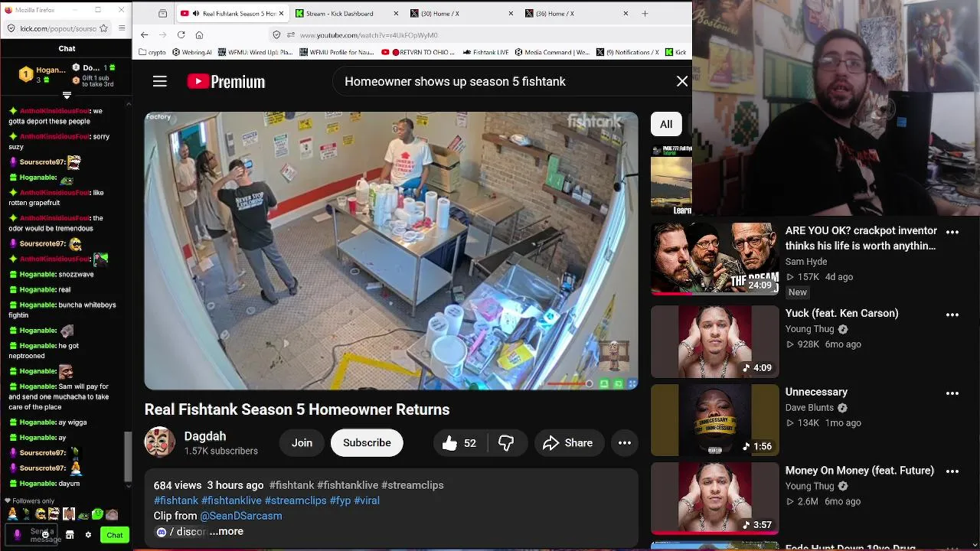
Task: Open options for Unnecessary by Dave Blunts
Action: (x=952, y=393)
